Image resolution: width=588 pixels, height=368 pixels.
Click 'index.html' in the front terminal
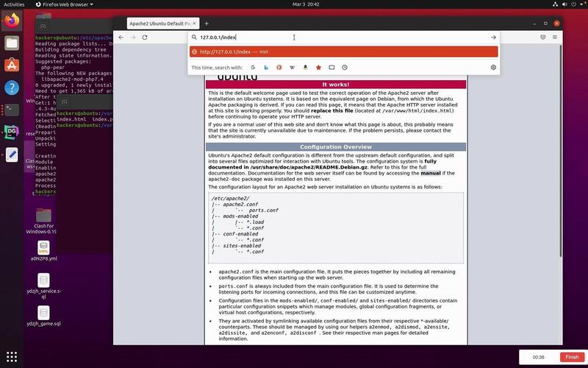pos(71,119)
